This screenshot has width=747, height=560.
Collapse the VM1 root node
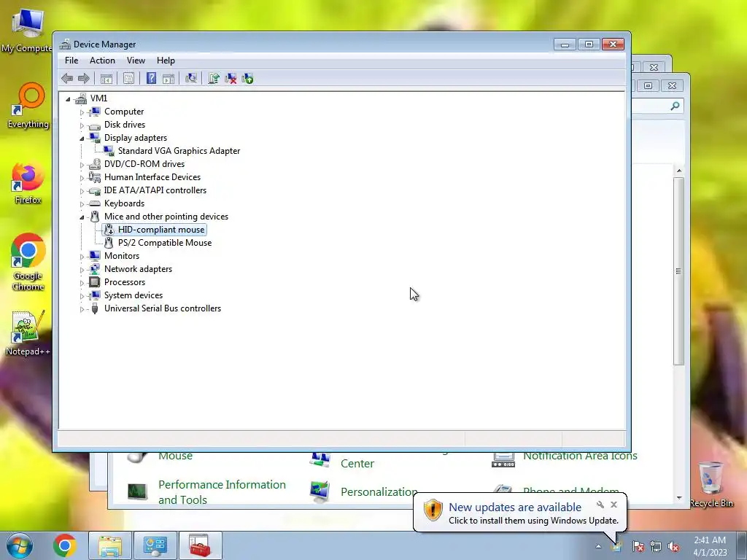68,99
